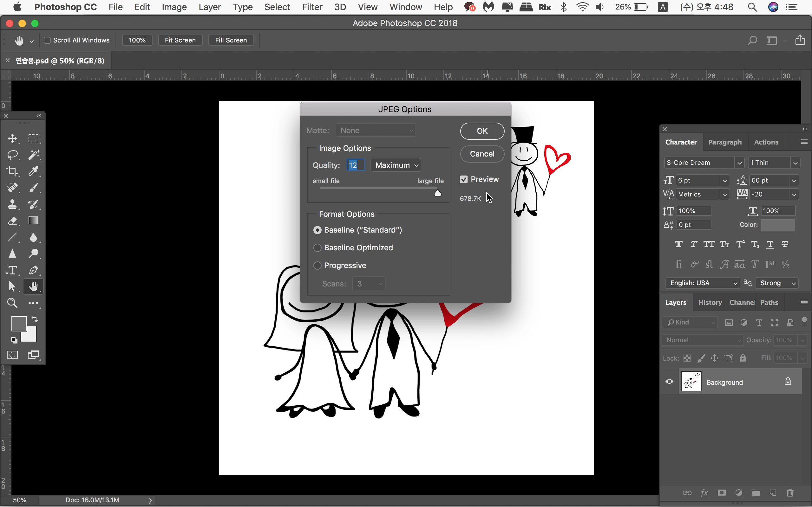Select the Gradient tool
The height and width of the screenshot is (507, 812).
click(x=34, y=221)
